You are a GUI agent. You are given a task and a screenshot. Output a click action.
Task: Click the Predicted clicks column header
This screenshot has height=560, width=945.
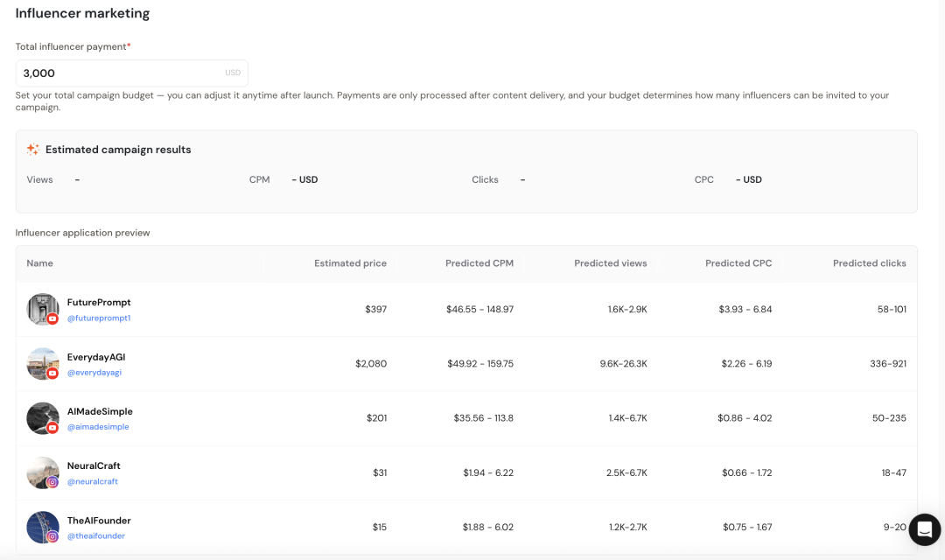(x=869, y=263)
